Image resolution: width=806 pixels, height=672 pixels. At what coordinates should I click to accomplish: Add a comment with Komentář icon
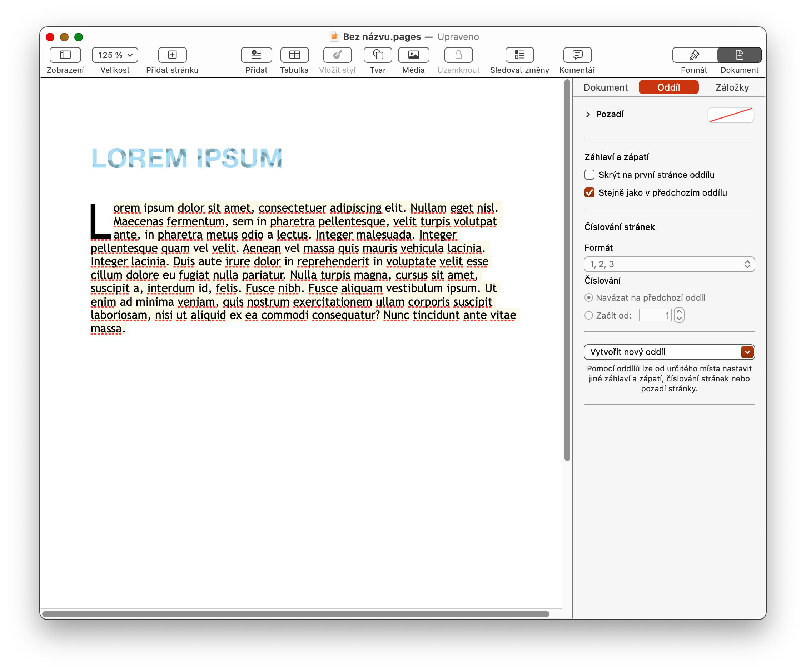click(x=577, y=55)
